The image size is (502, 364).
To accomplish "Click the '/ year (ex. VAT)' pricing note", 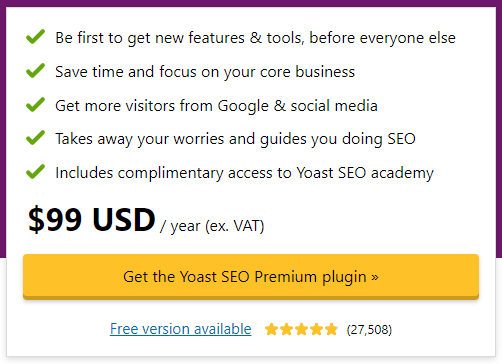I will pyautogui.click(x=212, y=227).
